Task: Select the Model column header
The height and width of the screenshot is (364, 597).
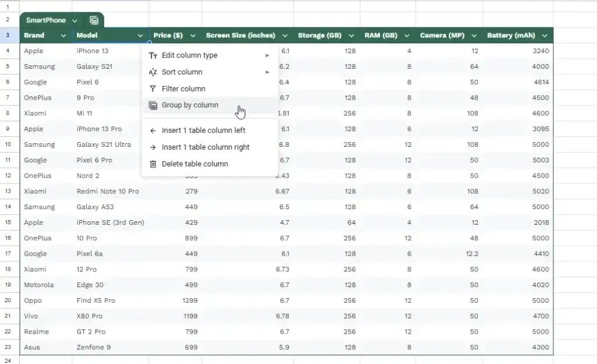Action: 110,36
